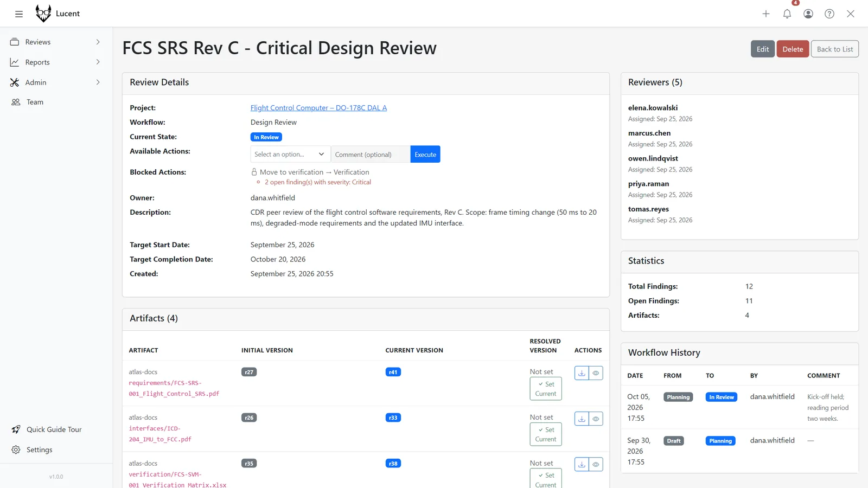Open the Flight Control Computer project link
The image size is (868, 488).
tap(318, 108)
